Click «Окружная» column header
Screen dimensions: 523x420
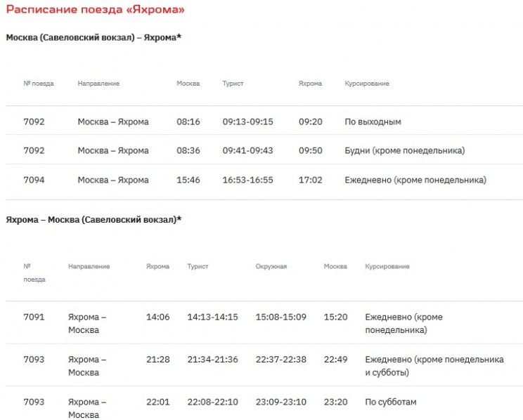click(x=271, y=266)
